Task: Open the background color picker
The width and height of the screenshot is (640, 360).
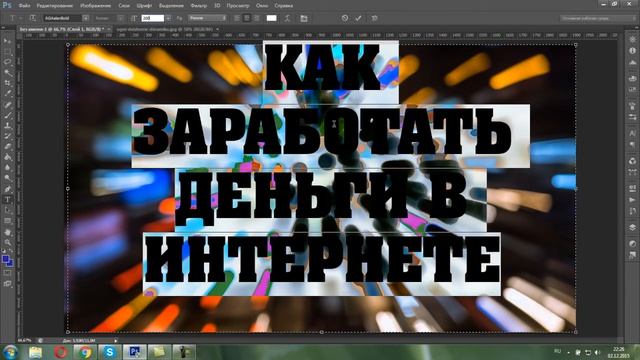Action: point(10,263)
